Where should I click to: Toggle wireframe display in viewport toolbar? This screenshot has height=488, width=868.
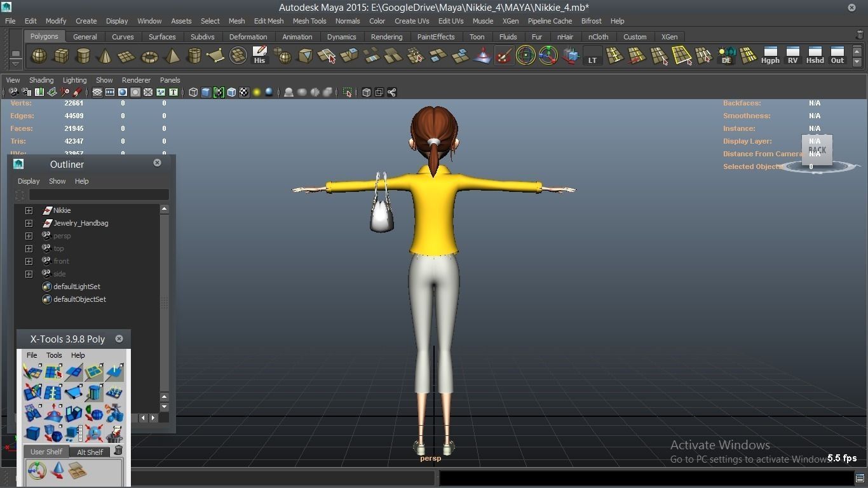coord(193,92)
